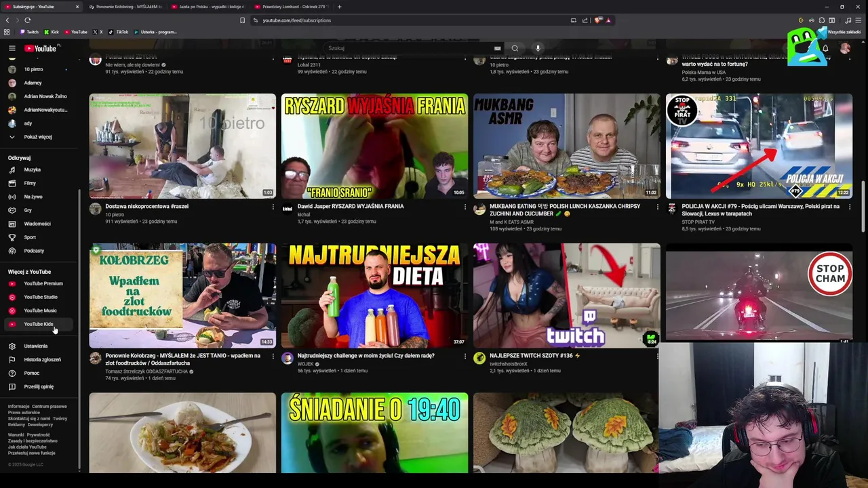This screenshot has width=868, height=488.
Task: Open Muzyka in Odkrywaj section
Action: tap(39, 169)
